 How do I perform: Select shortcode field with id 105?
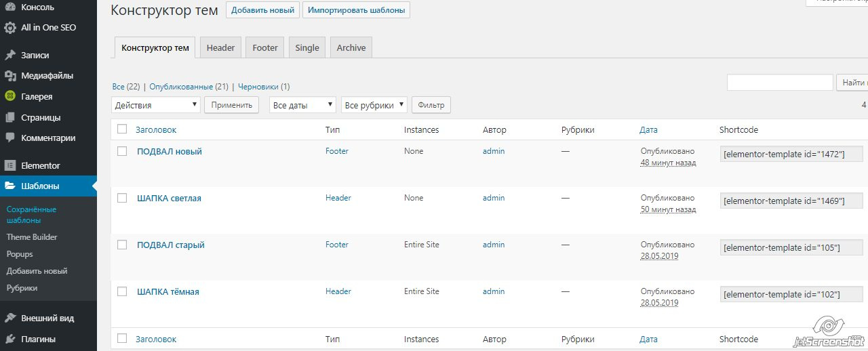click(x=791, y=248)
